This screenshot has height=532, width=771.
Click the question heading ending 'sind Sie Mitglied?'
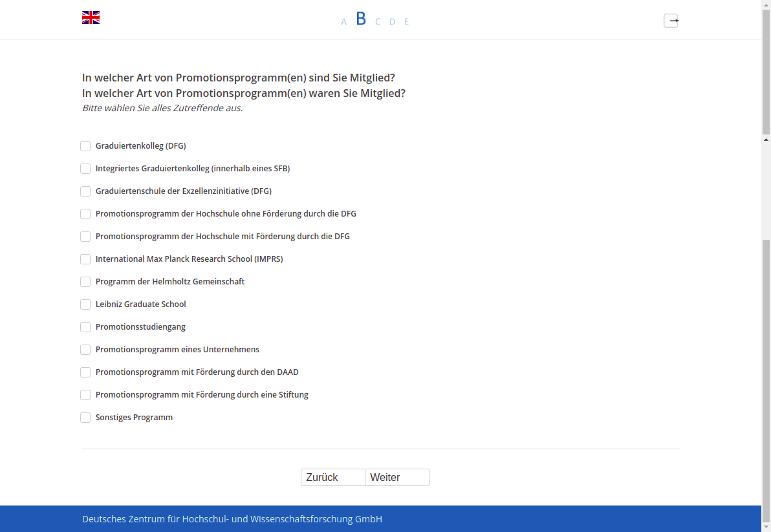pyautogui.click(x=239, y=78)
